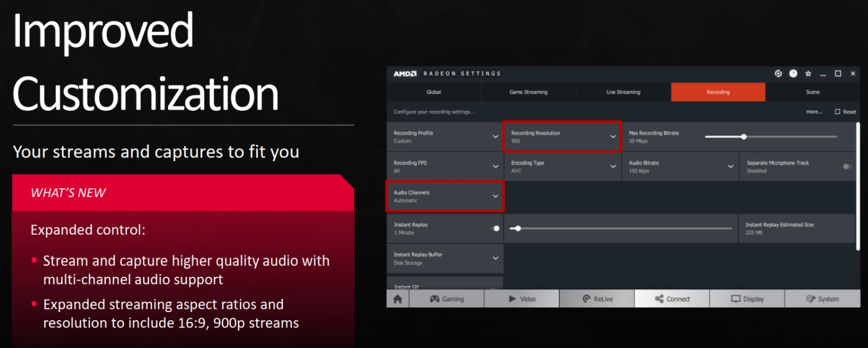Screen dimensions: 868x348
Task: Switch to the Scene tab
Action: click(x=813, y=92)
